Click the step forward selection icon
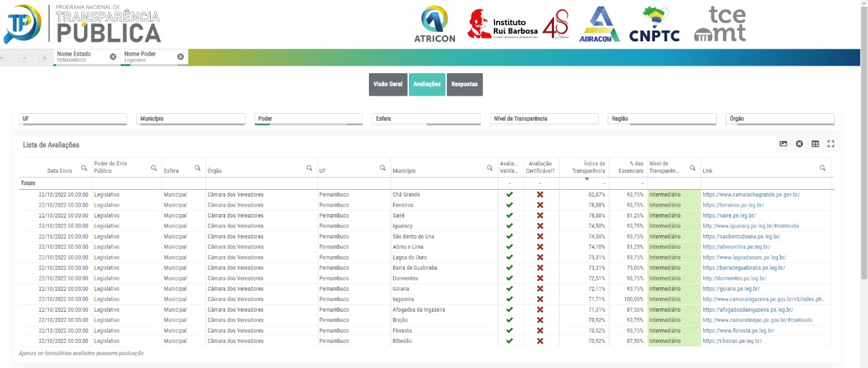868x368 pixels. click(23, 58)
